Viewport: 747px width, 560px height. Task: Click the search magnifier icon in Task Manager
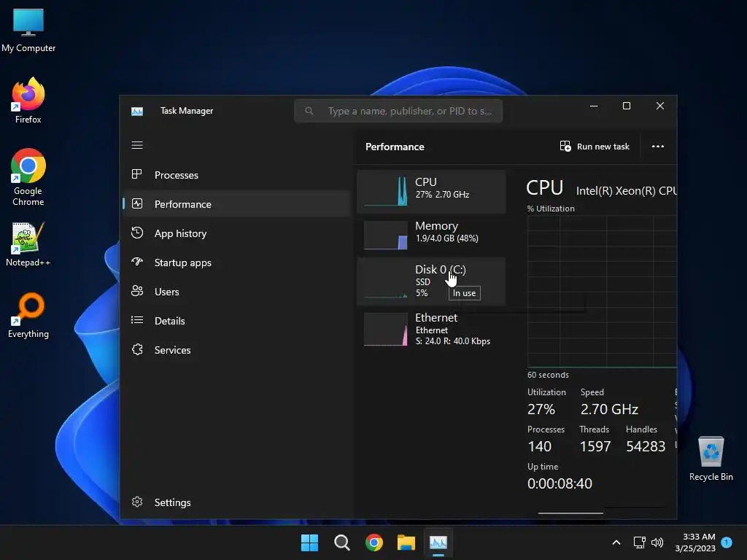pos(309,111)
